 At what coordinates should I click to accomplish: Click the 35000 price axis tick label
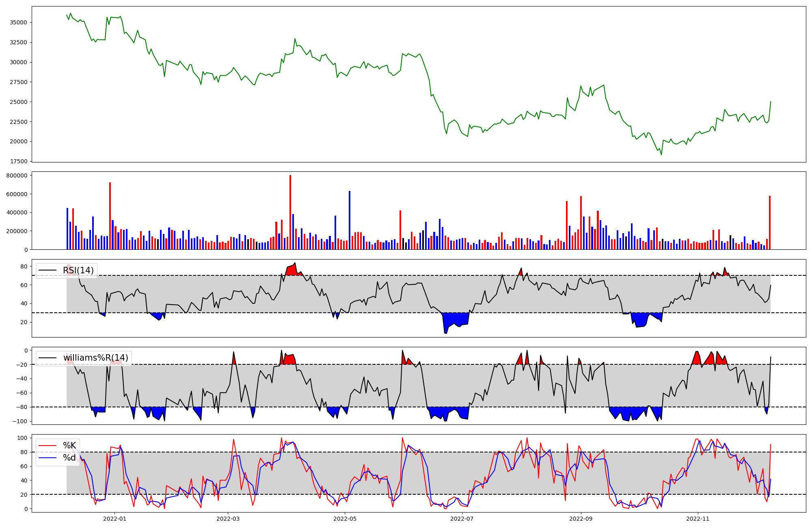point(18,22)
